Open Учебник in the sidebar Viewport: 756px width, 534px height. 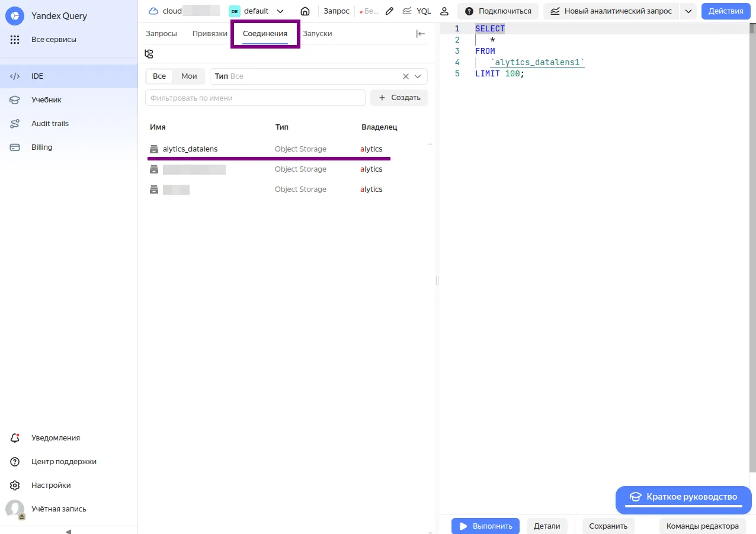click(69, 100)
